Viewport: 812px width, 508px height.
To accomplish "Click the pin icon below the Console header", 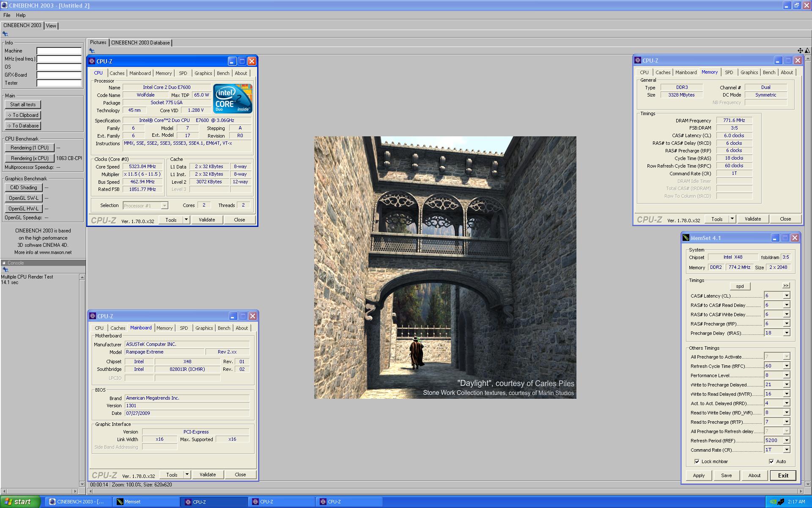I will point(5,270).
